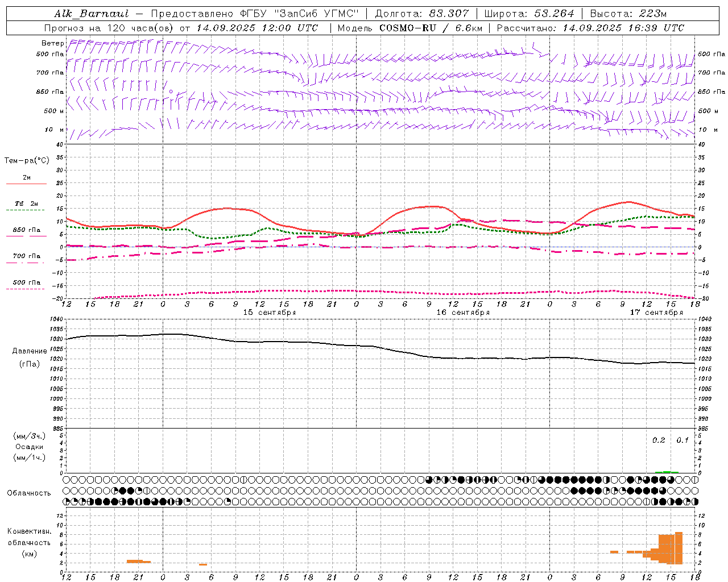Click the station name "Alk_Barnaul"
The height and width of the screenshot is (582, 728).
[x=91, y=14]
